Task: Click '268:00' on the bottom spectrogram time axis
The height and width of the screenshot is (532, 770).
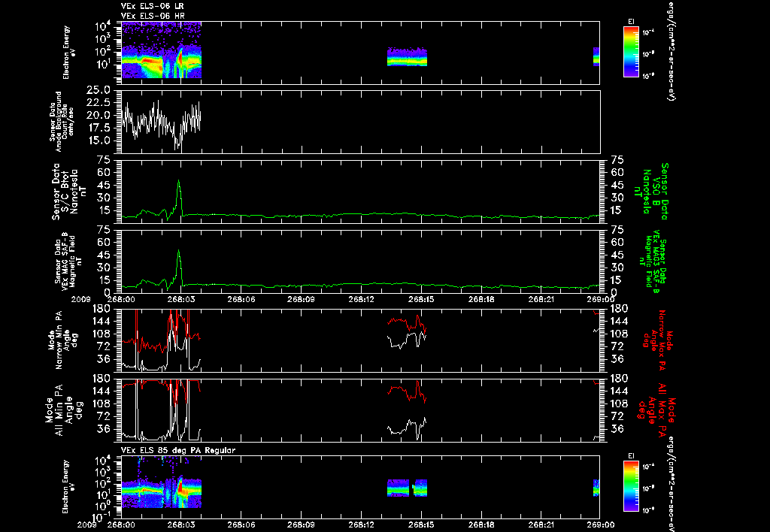Action: click(x=121, y=524)
